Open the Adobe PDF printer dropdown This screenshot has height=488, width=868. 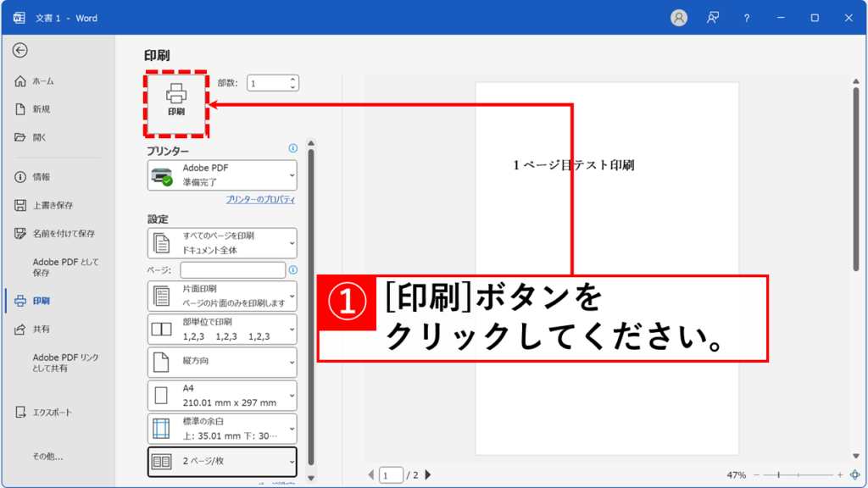coord(222,175)
